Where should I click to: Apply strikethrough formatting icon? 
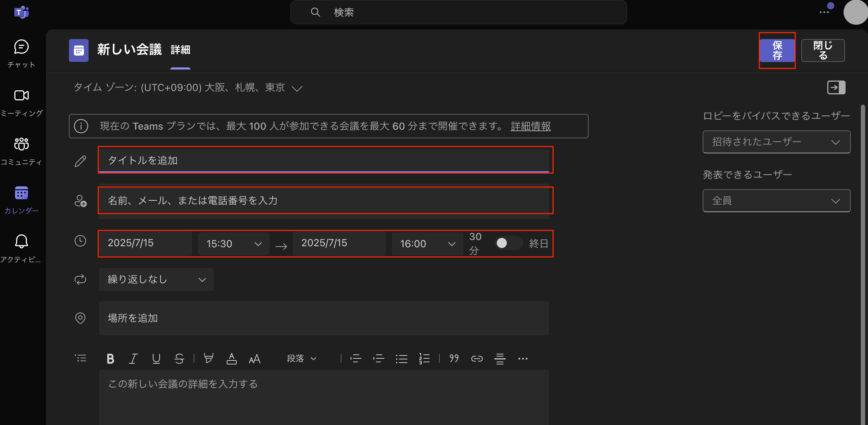tap(179, 358)
